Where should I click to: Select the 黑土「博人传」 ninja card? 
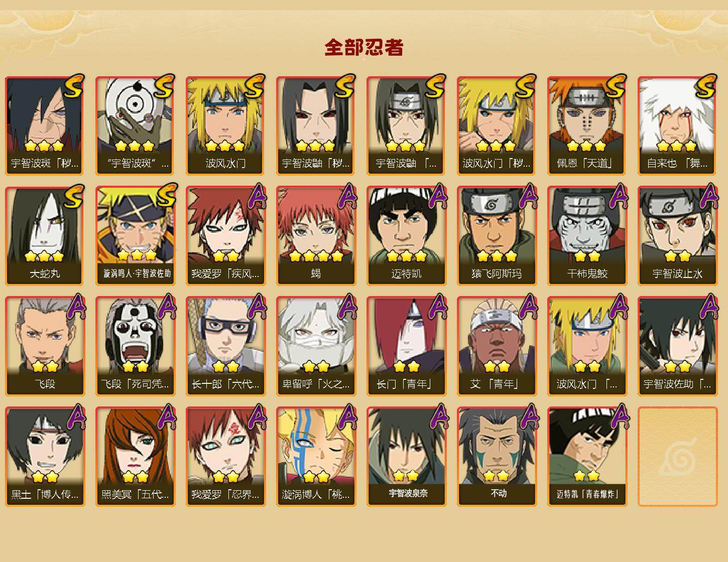pyautogui.click(x=45, y=457)
